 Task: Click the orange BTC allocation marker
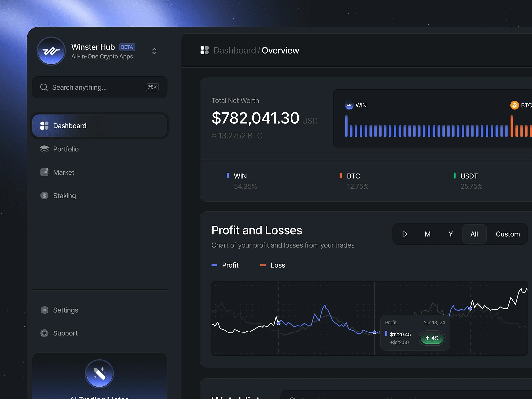click(x=341, y=175)
